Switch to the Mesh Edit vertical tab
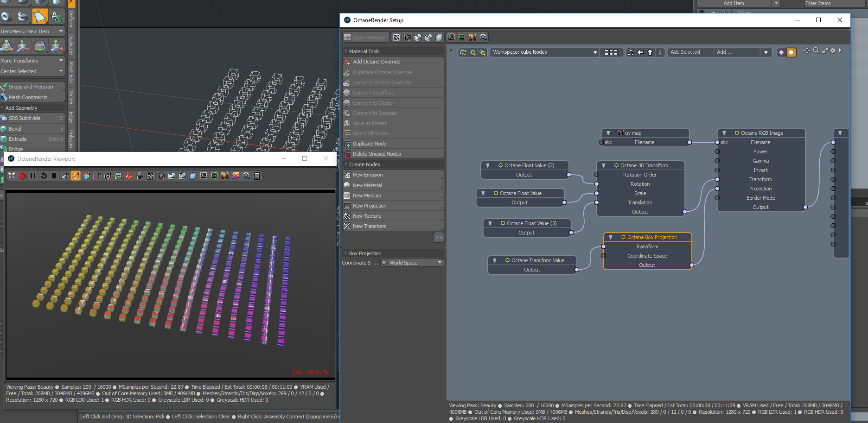Screen dimensions: 868x423 [x=71, y=72]
